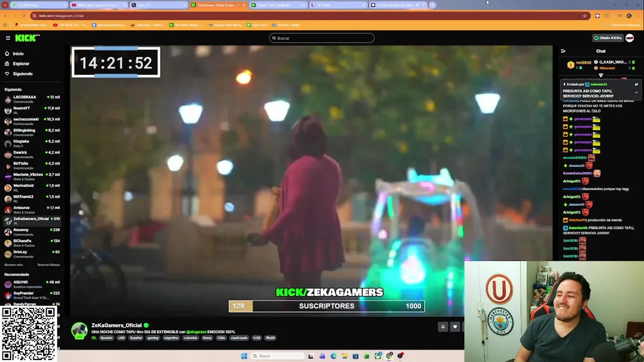
Task: Hide the pinned message with eye icon
Action: tap(636, 84)
